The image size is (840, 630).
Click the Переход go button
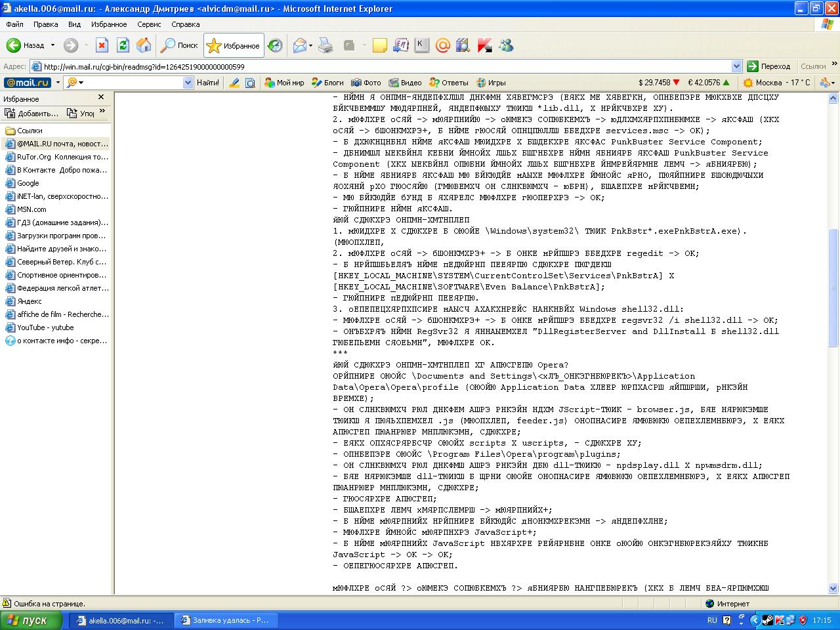pos(770,66)
